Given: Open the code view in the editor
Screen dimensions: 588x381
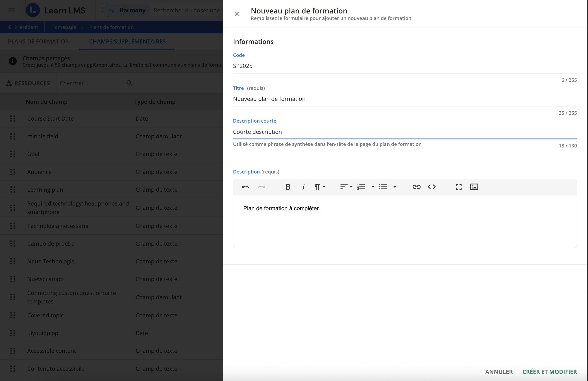Looking at the screenshot, I should [432, 187].
